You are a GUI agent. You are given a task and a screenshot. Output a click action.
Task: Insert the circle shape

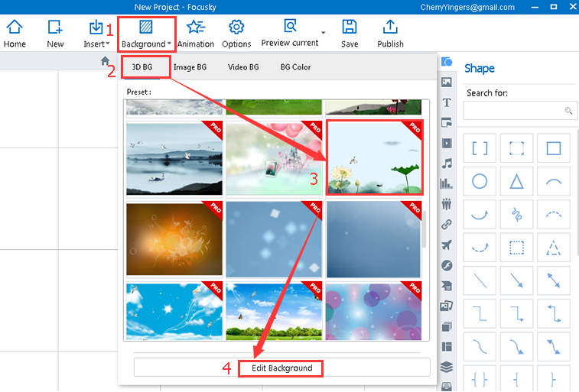point(480,181)
